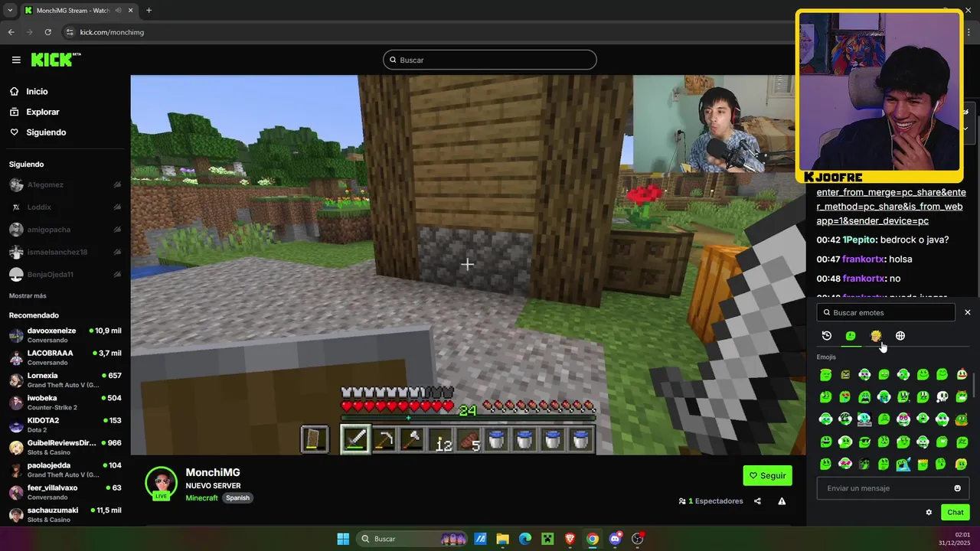980x551 pixels.
Task: Open chat settings gear icon
Action: pyautogui.click(x=929, y=512)
